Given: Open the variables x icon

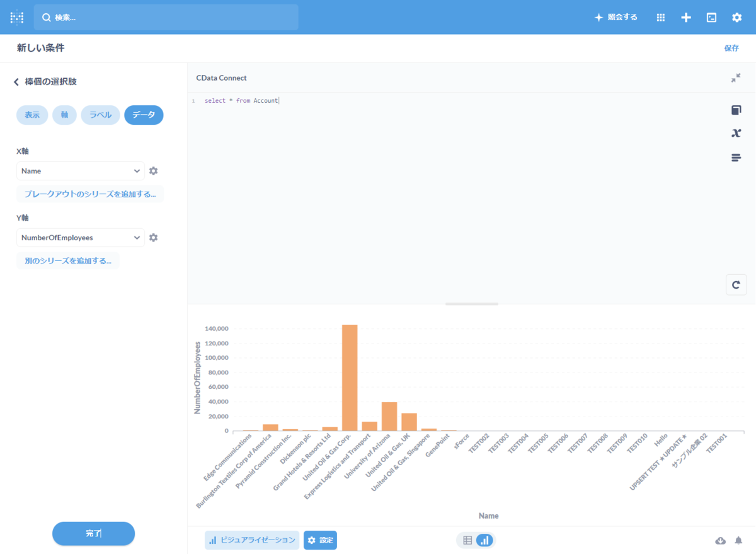Looking at the screenshot, I should pyautogui.click(x=736, y=133).
